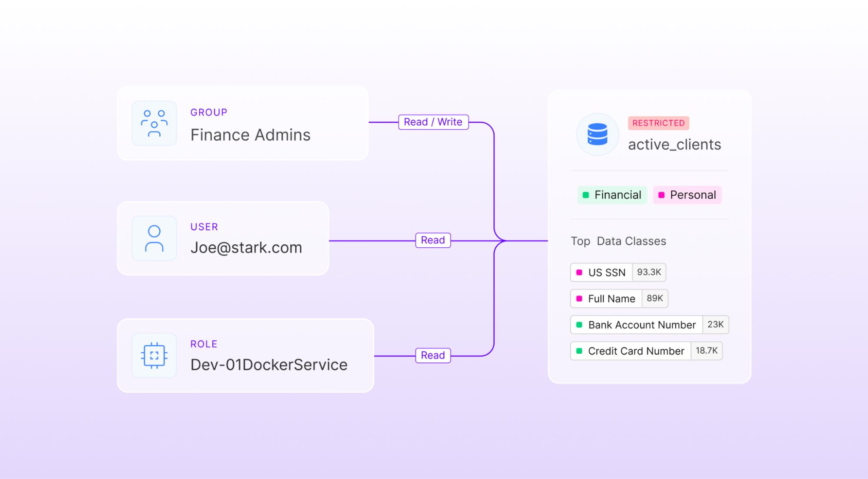Click the 93.3K count next to US SSN
Image resolution: width=868 pixels, height=479 pixels.
(x=649, y=272)
